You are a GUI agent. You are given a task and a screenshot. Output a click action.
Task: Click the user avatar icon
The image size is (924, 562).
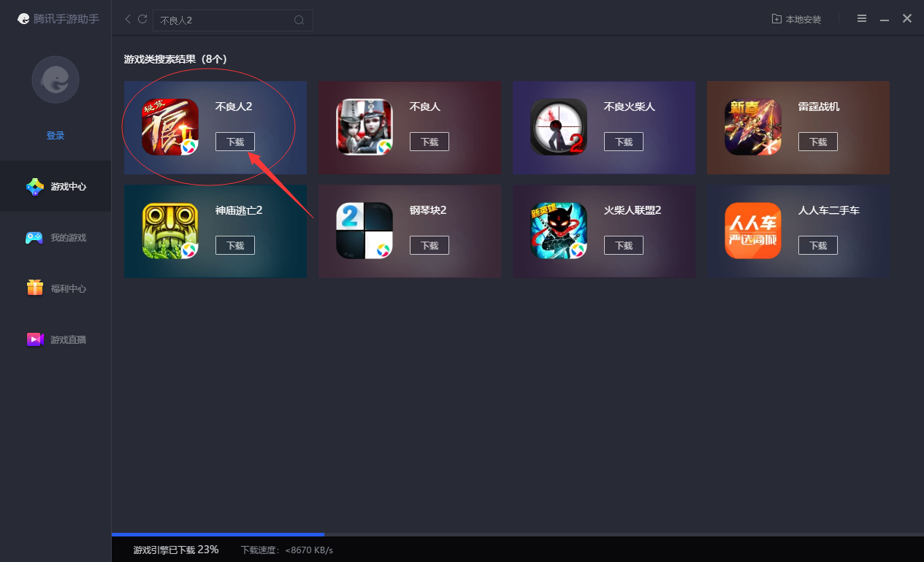pos(56,80)
